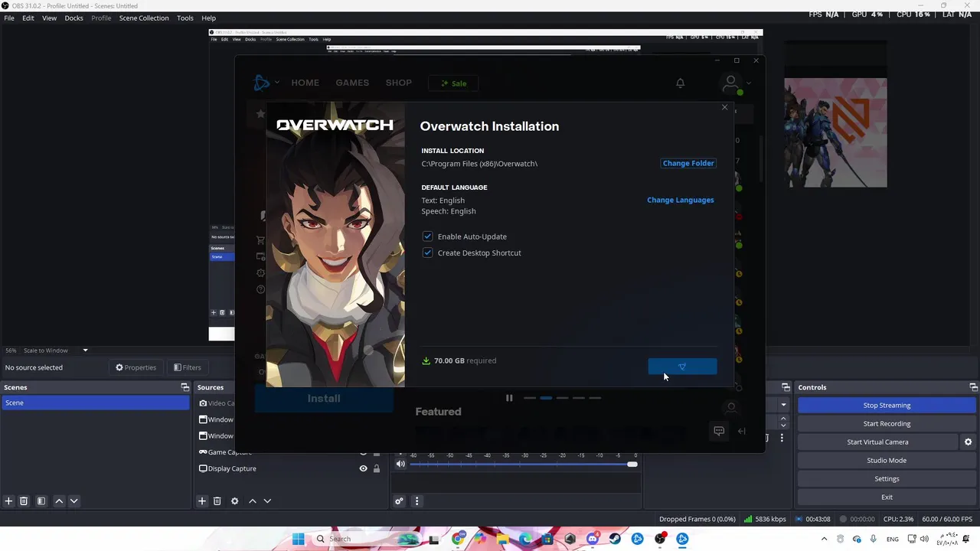Float the Scenes dock via its panel icon
The image size is (980, 551).
click(x=185, y=387)
